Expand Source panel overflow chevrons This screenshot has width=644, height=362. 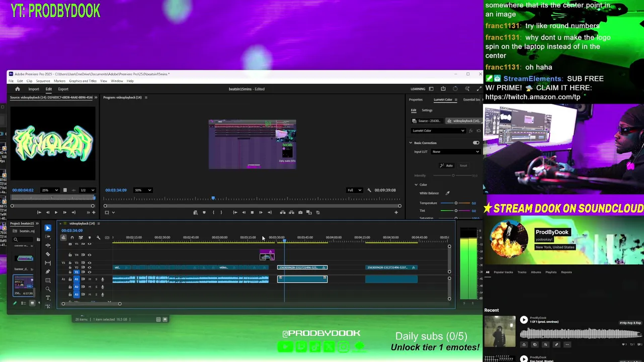tap(96, 97)
